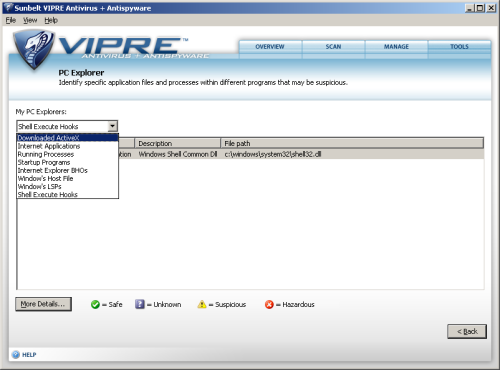The image size is (500, 370).
Task: Click the Unknown question mark legend icon
Action: (140, 304)
